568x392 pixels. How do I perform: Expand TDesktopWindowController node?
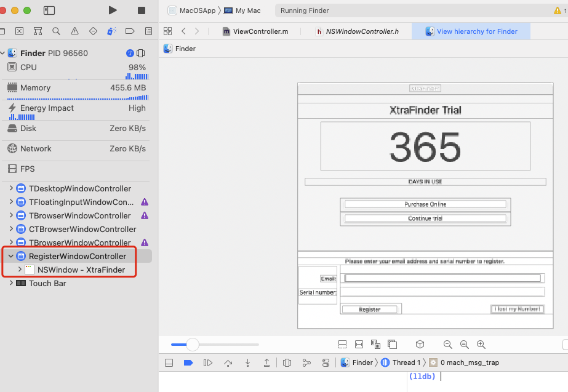click(x=11, y=188)
